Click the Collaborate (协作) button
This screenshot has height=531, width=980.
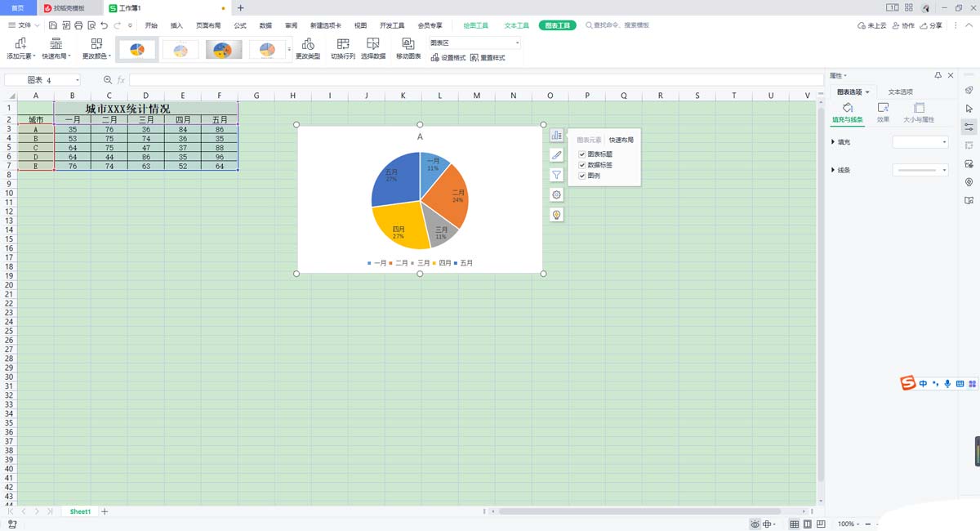pos(904,25)
